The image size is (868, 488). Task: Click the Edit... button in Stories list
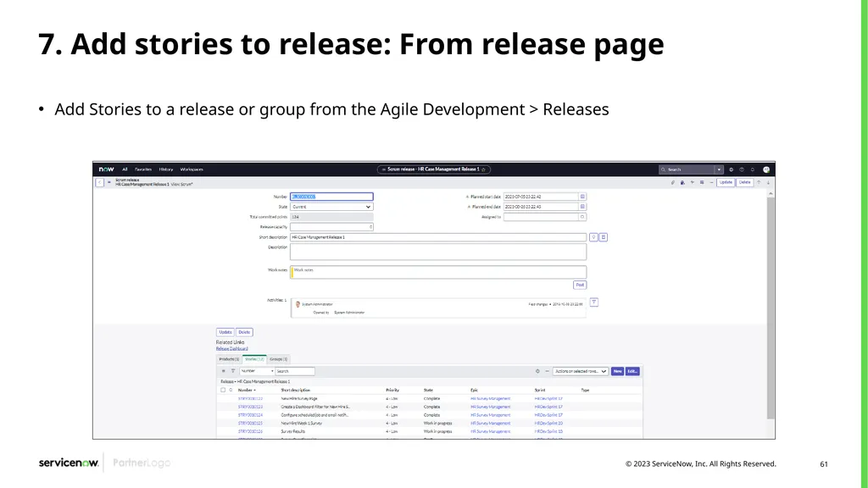coord(632,371)
